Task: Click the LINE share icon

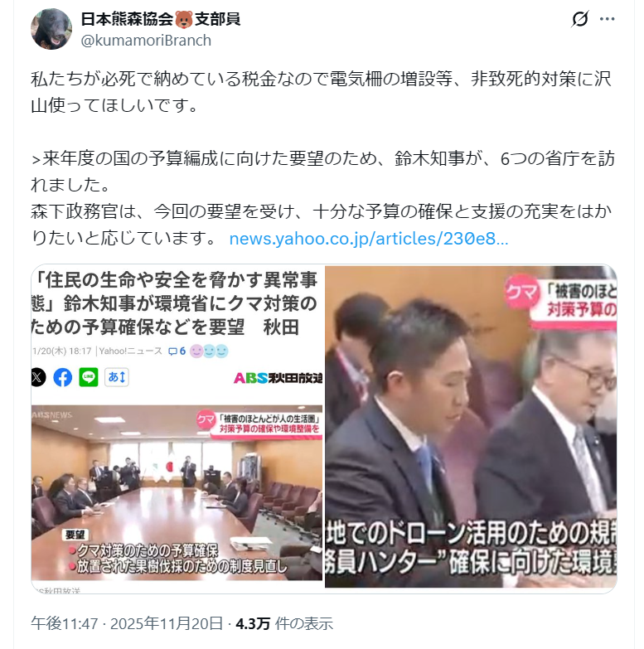Action: [x=89, y=377]
